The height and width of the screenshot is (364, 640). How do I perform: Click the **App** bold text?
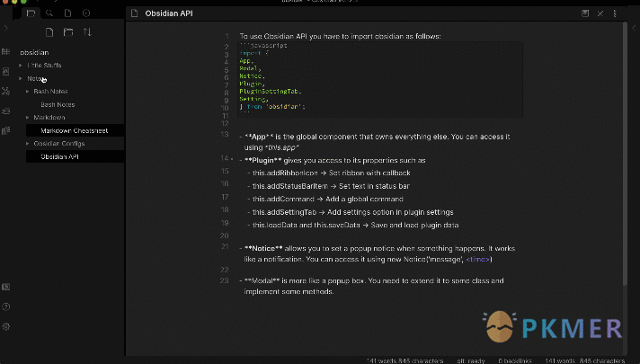click(x=259, y=137)
